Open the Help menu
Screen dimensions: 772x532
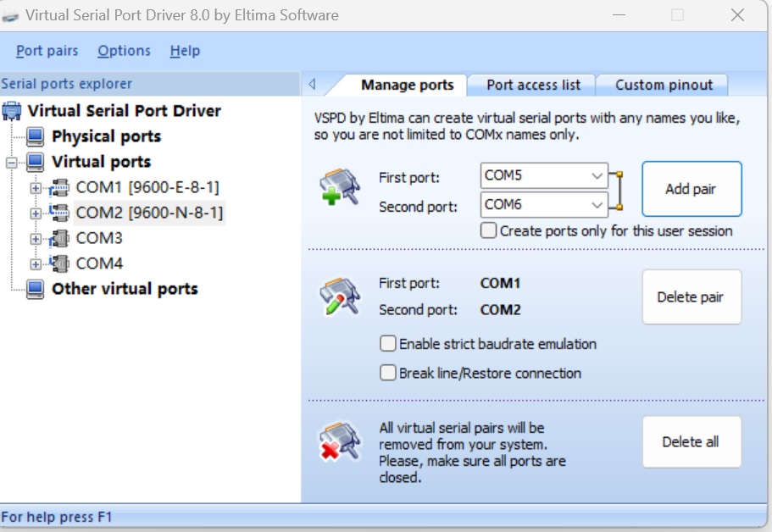pyautogui.click(x=185, y=51)
